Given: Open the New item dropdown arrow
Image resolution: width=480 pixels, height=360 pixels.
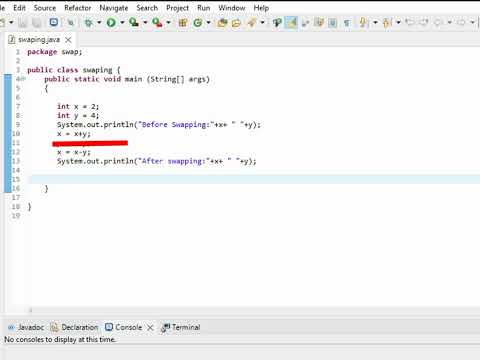Looking at the screenshot, I should click(x=11, y=23).
